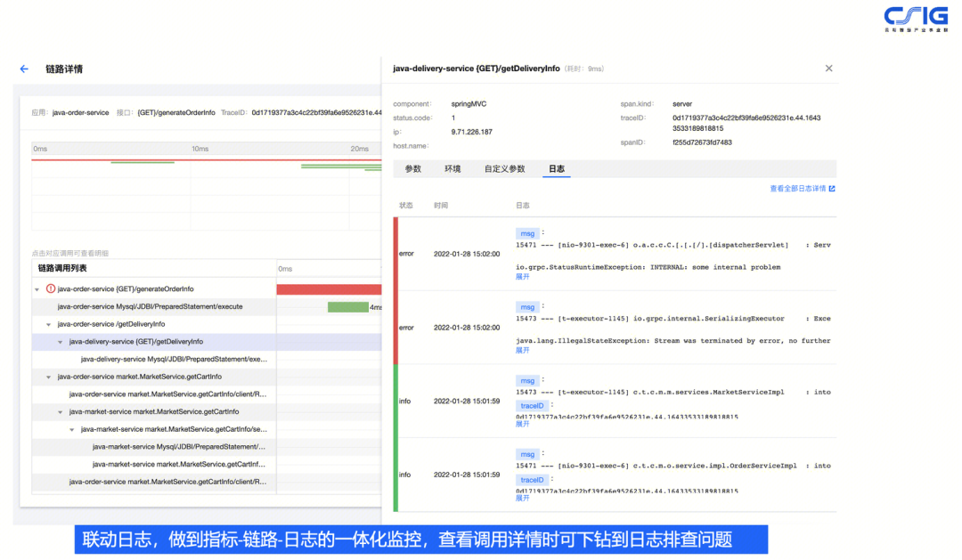This screenshot has width=962, height=560.
Task: Click the msg tag on dispatcherServlet log
Action: [x=527, y=233]
